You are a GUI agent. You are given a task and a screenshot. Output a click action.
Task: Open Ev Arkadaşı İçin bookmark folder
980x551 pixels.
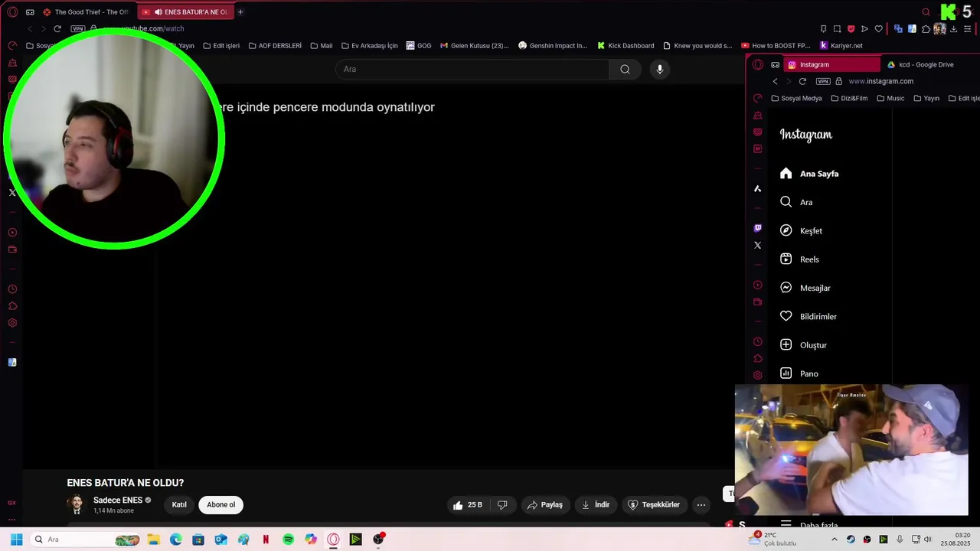[369, 46]
